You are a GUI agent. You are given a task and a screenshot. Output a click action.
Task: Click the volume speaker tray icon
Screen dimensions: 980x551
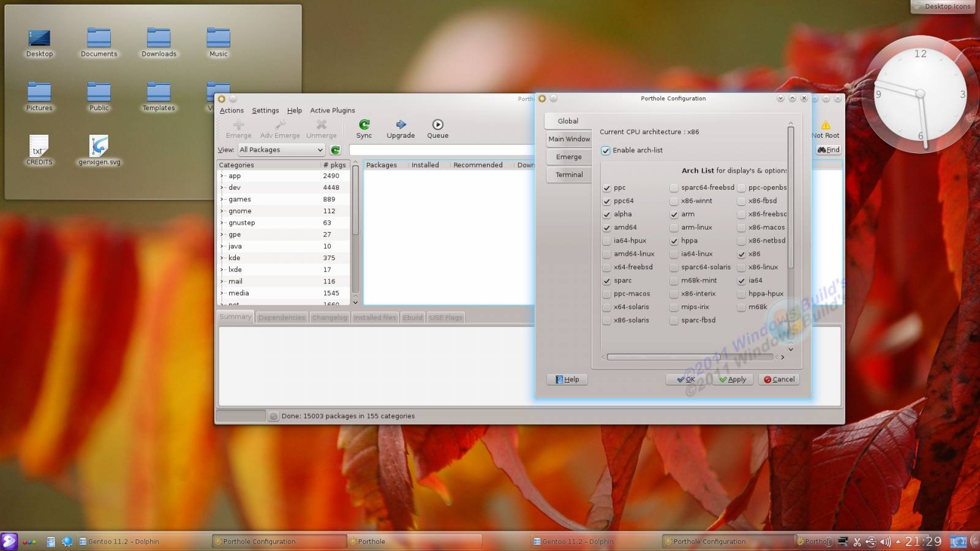coord(885,542)
